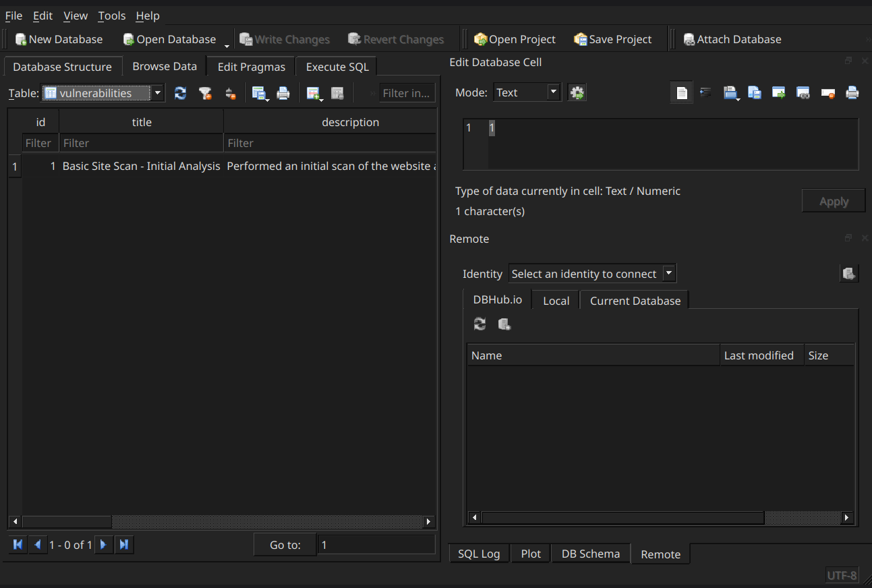Click the auto-format indent icon in the cell editor
Screen dimensions: 872x588
coord(705,92)
